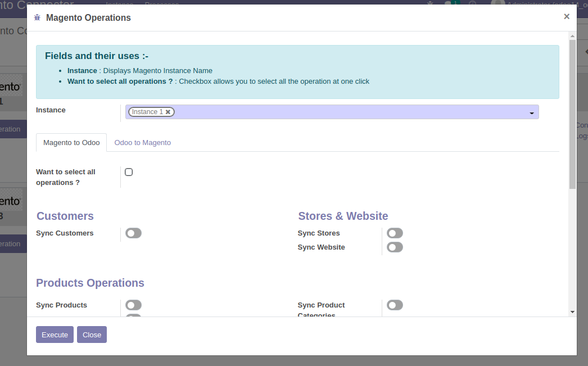Close the Magento Operations dialog with the X
Screen dimensions: 588x366
(x=567, y=17)
